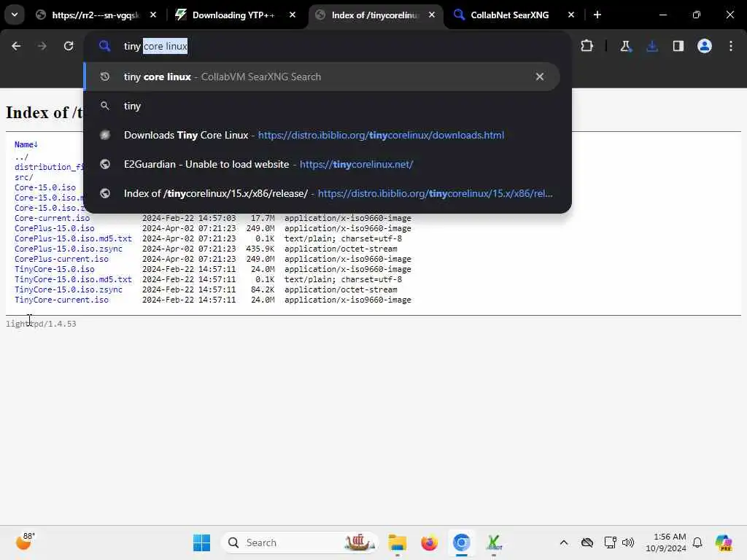This screenshot has height=560, width=747.
Task: Open the Copilot preview icon
Action: point(723,542)
